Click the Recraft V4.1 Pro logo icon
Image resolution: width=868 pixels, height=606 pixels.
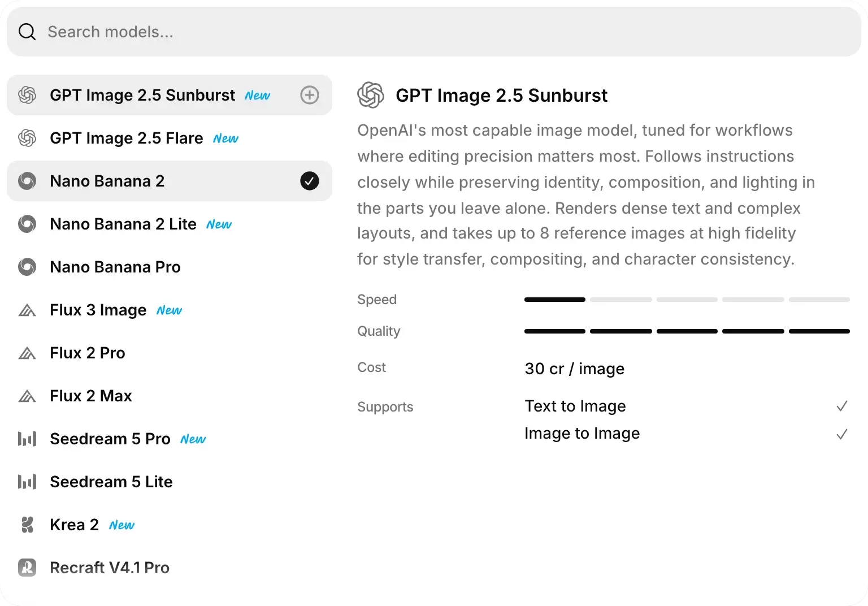tap(27, 568)
